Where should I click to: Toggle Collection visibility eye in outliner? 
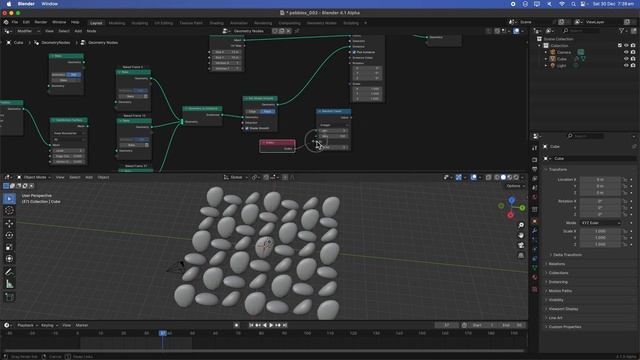click(626, 46)
